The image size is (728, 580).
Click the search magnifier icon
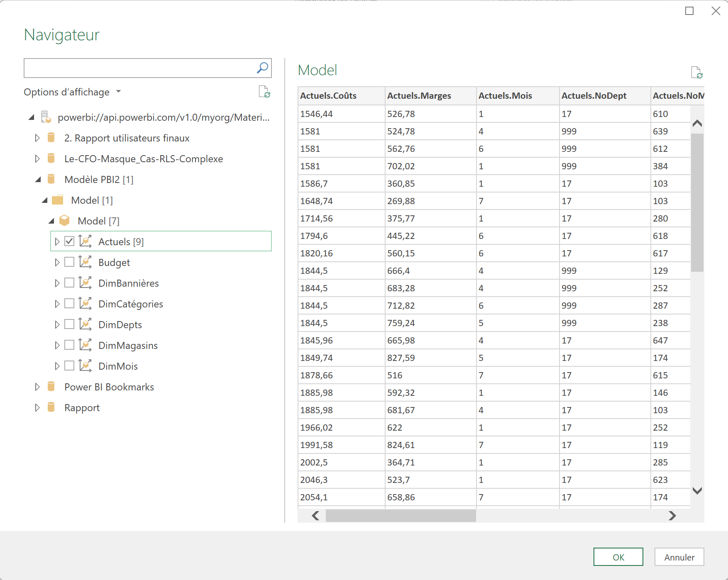[x=262, y=68]
